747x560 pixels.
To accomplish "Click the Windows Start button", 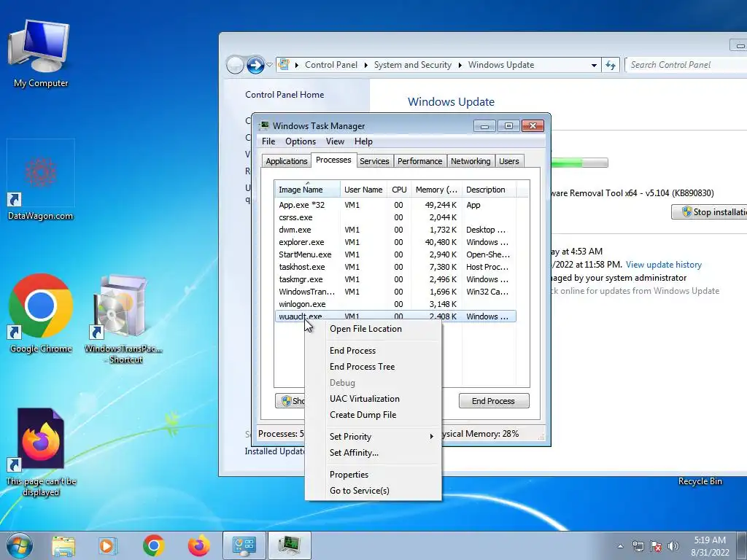I will [20, 545].
